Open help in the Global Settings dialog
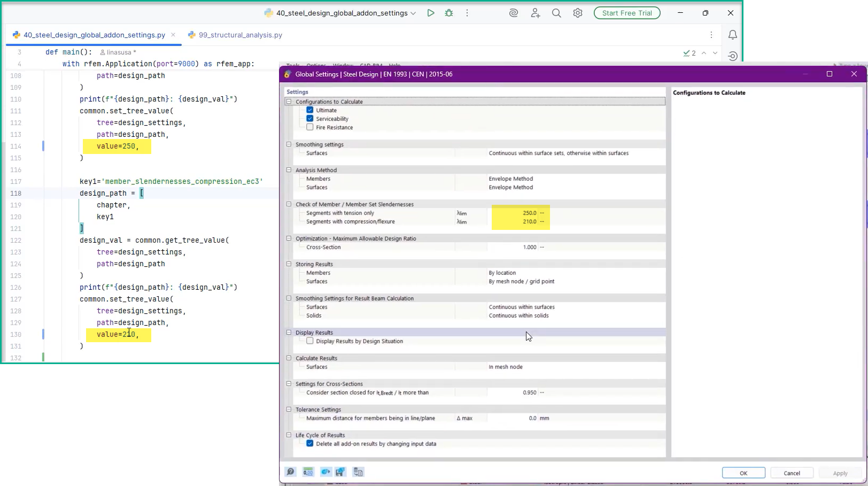868x486 pixels. tap(290, 472)
